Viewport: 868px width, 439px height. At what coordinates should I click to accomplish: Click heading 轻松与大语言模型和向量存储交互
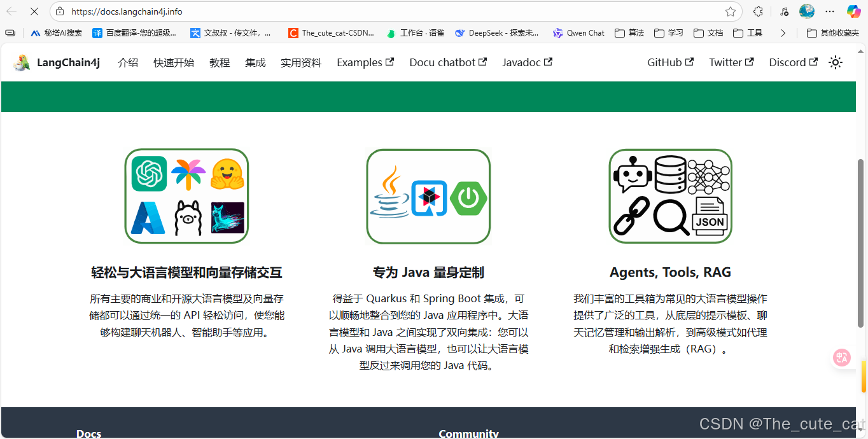click(x=186, y=272)
